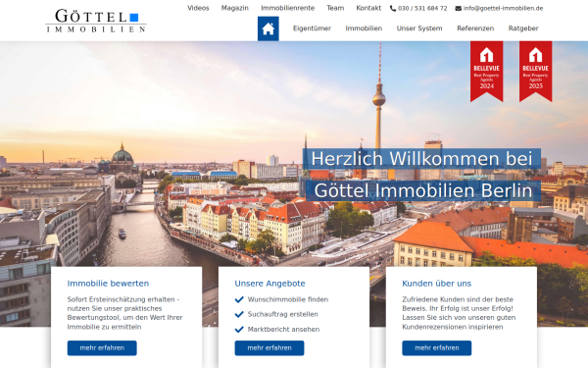Open the Referenzen menu

click(x=475, y=28)
